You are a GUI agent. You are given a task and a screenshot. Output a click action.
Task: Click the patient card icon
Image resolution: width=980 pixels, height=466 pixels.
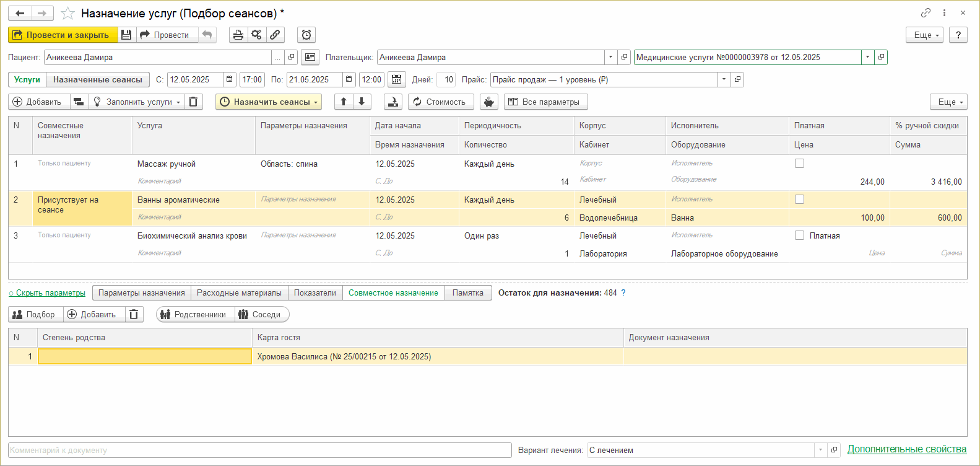point(310,58)
